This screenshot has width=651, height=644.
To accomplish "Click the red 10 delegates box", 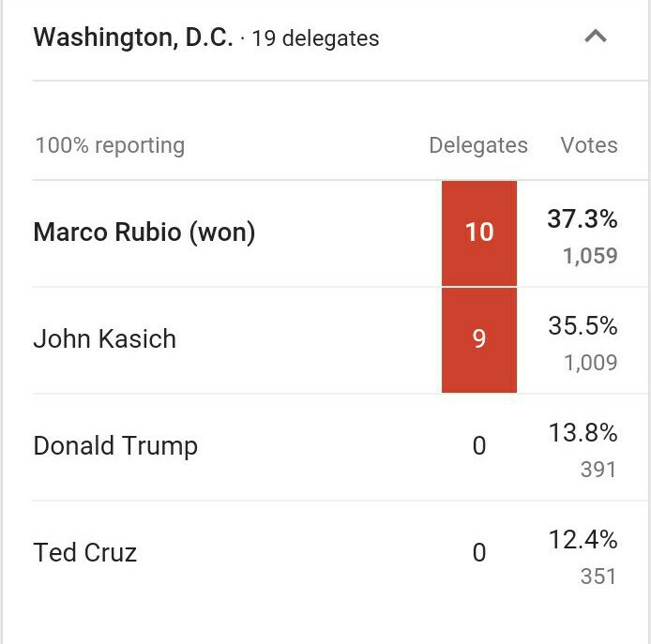I will [479, 232].
